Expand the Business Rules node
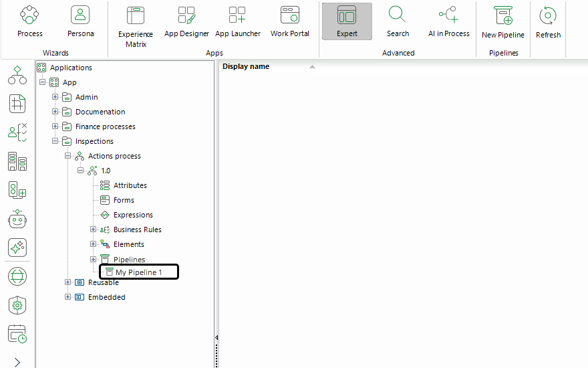The image size is (588, 368). pos(93,229)
